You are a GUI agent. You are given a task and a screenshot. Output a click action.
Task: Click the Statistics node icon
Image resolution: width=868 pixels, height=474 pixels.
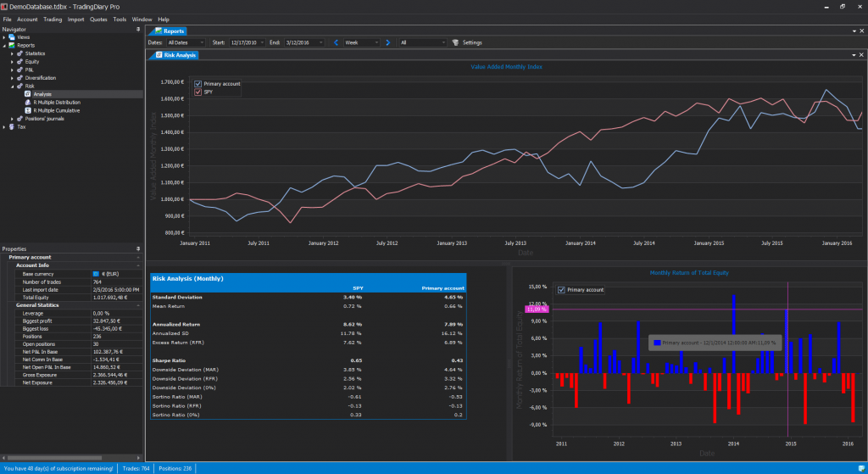click(x=19, y=53)
